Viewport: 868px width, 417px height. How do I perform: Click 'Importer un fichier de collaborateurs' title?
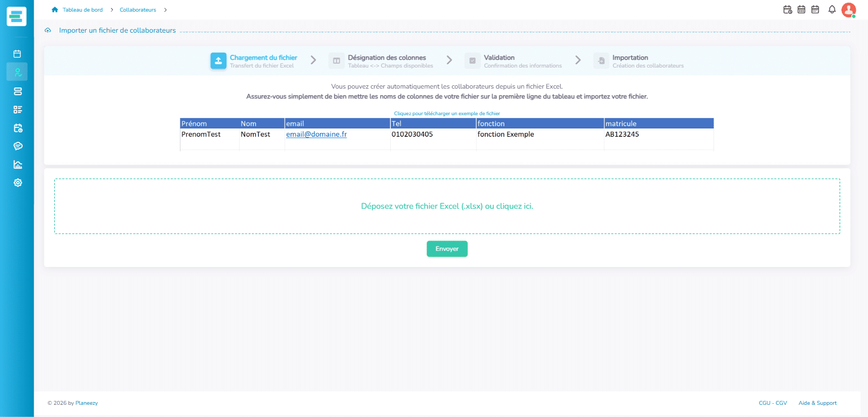(117, 30)
